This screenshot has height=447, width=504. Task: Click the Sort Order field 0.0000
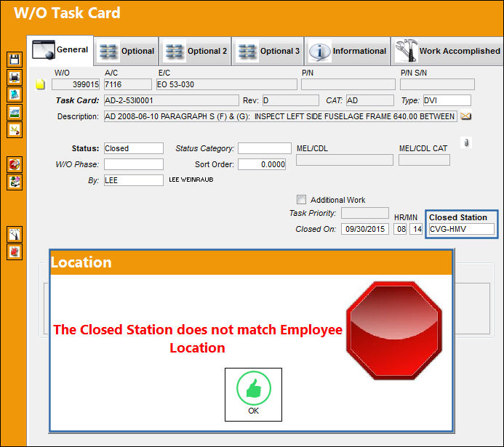coord(262,164)
